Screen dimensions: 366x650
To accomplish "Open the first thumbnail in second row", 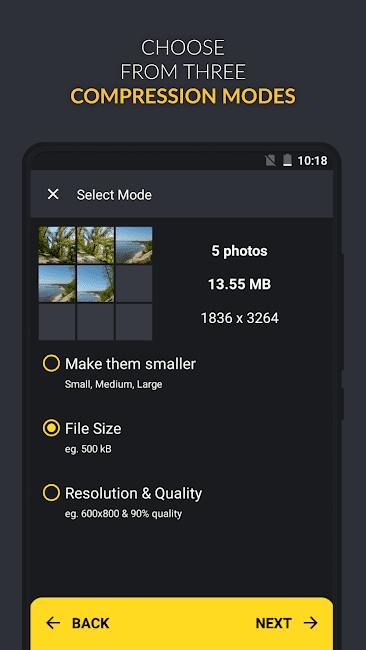I will click(57, 284).
